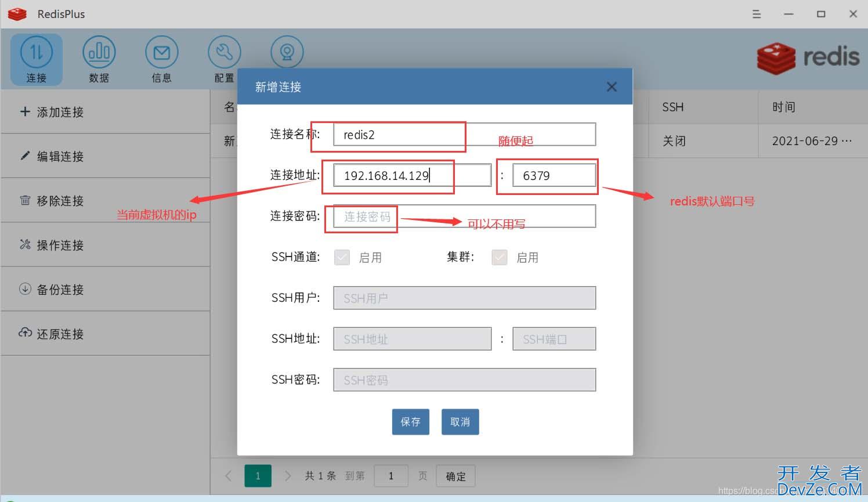The width and height of the screenshot is (868, 502).
Task: Focus the port field showing 6379
Action: [x=554, y=175]
